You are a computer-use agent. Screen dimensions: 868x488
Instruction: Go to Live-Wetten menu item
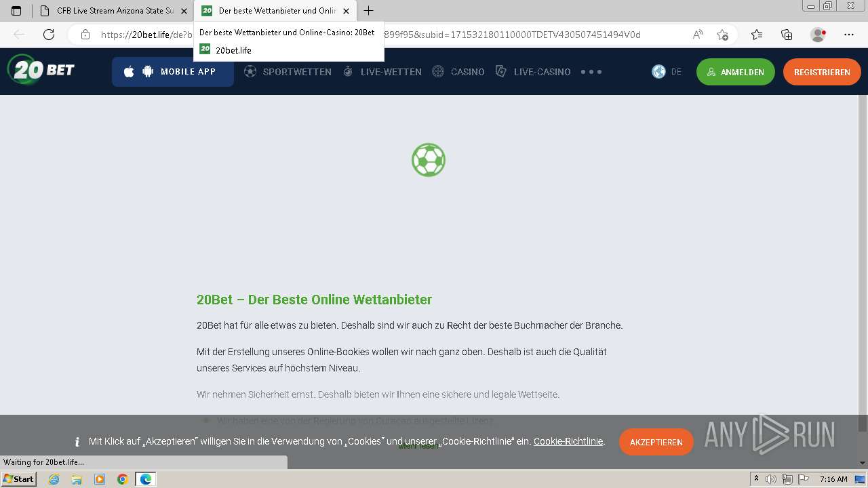coord(382,72)
